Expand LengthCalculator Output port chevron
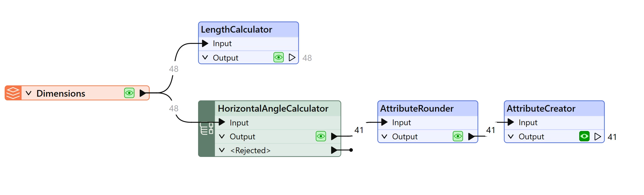 tap(205, 57)
